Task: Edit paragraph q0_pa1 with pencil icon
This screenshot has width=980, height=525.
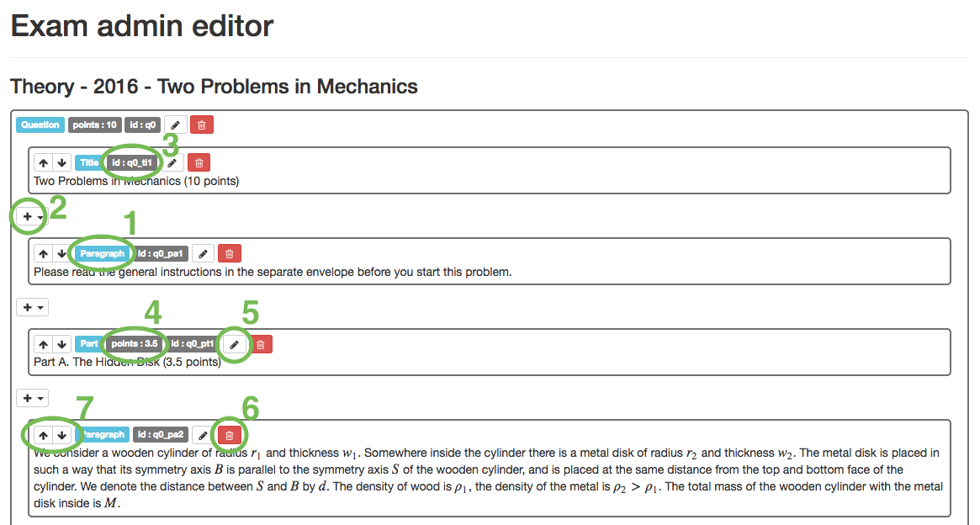Action: pos(203,253)
